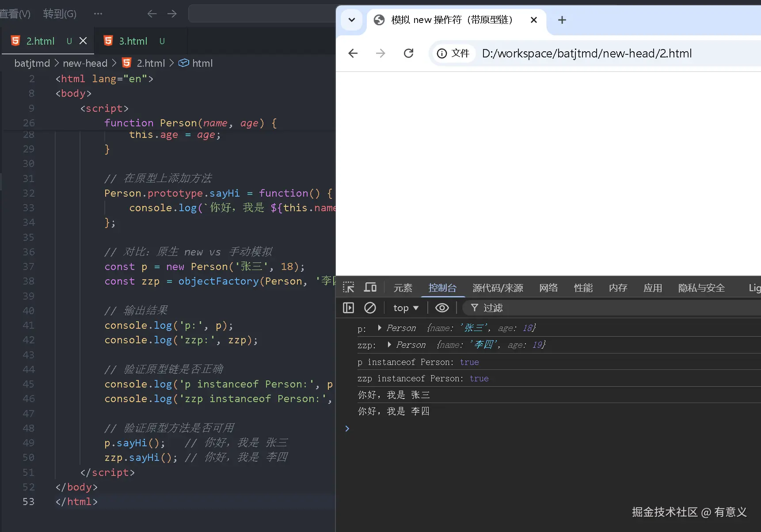Close the 模拟 new 操作符 browser tab
This screenshot has width=761, height=532.
[534, 20]
